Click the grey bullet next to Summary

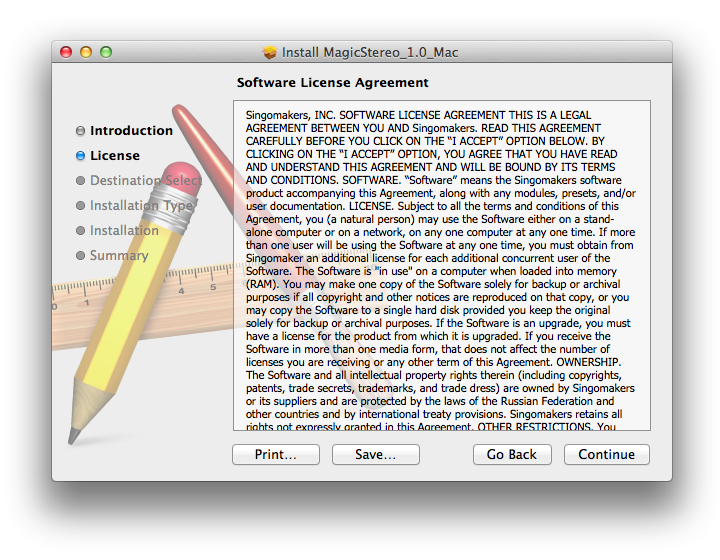(80, 255)
